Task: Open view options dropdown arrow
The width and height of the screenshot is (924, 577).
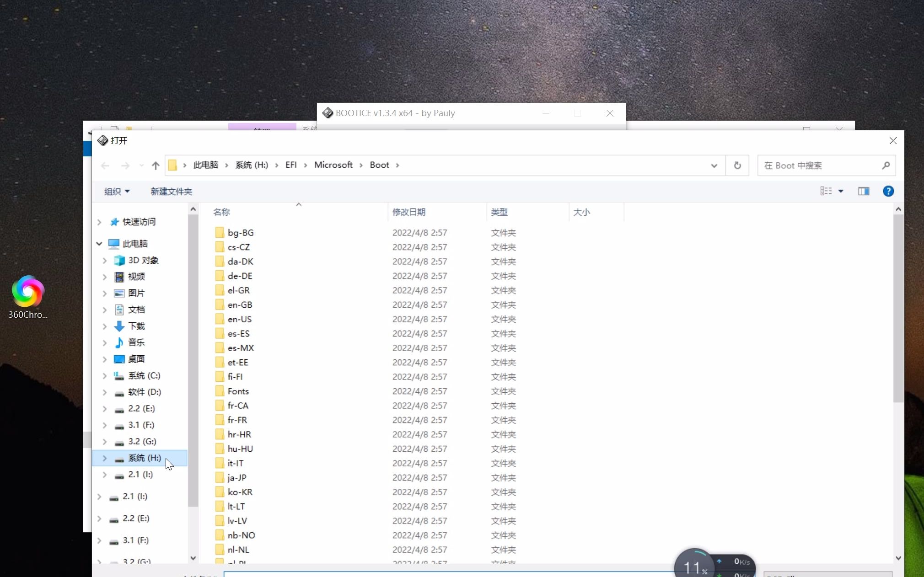Action: click(x=841, y=191)
